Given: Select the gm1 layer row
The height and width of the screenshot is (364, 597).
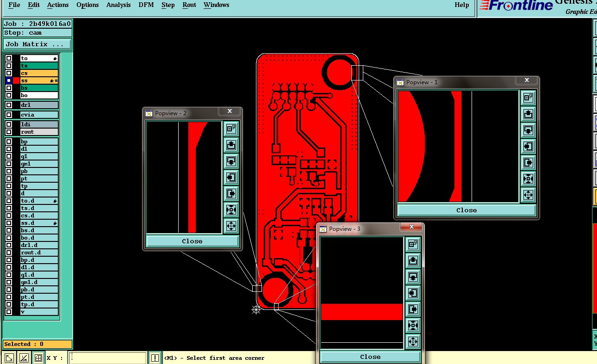Looking at the screenshot, I should click(39, 164).
